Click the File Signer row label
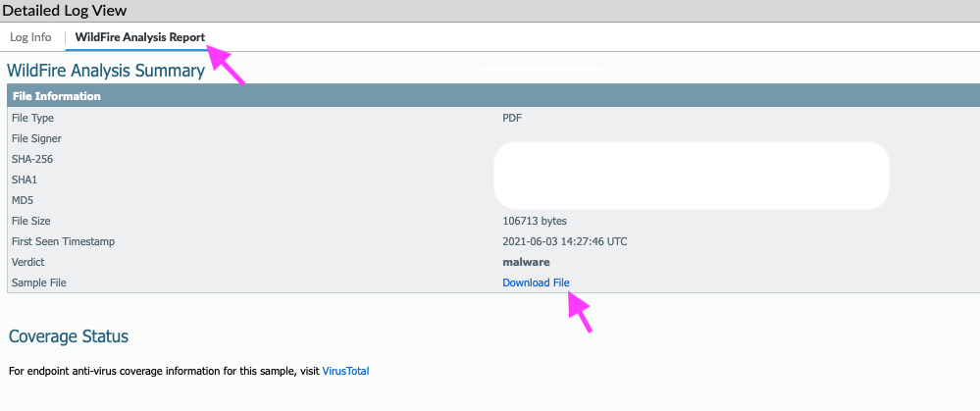The width and height of the screenshot is (980, 411). pyautogui.click(x=37, y=138)
